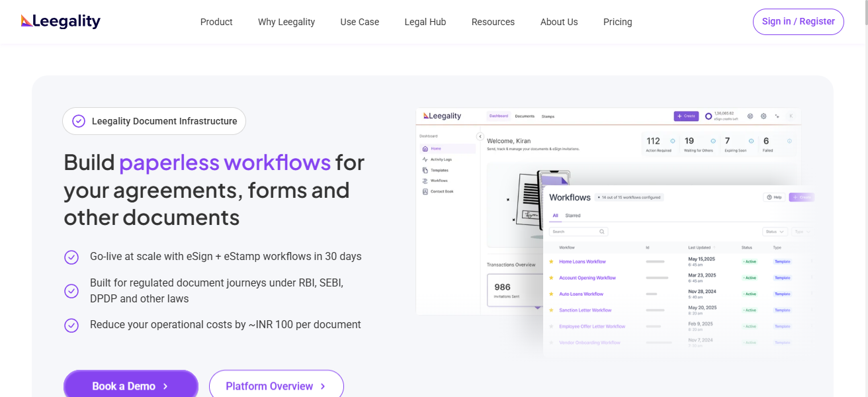868x397 pixels.
Task: Click the "May 20, 2025" date cell
Action: [702, 308]
